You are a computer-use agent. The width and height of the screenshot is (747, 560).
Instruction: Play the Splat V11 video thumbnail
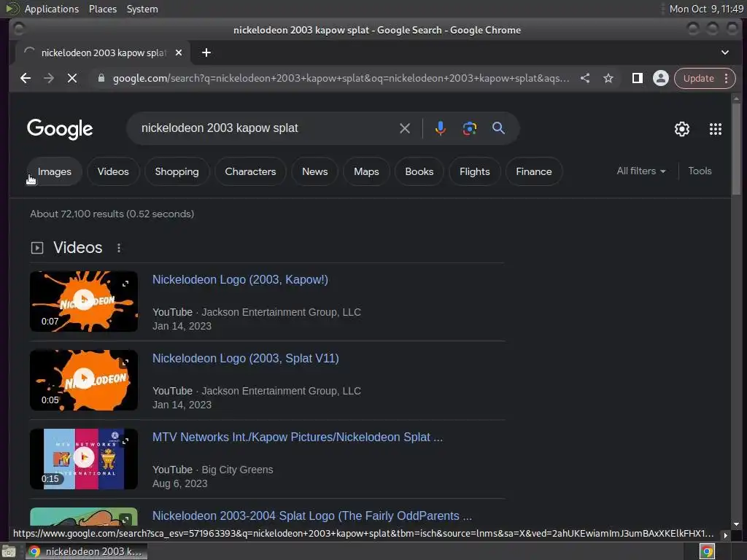point(84,380)
